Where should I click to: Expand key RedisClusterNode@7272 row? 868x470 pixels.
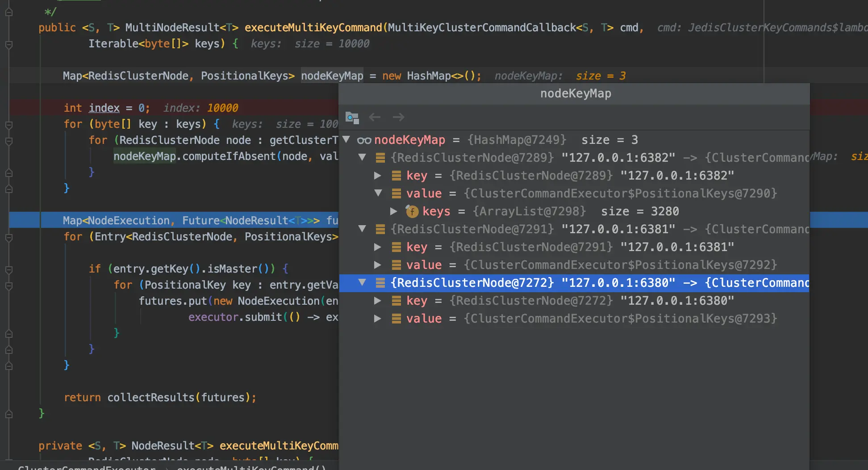378,301
